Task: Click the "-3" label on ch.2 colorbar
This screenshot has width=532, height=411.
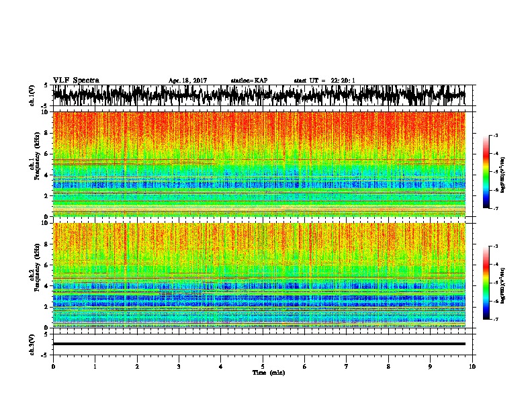Action: click(x=495, y=246)
